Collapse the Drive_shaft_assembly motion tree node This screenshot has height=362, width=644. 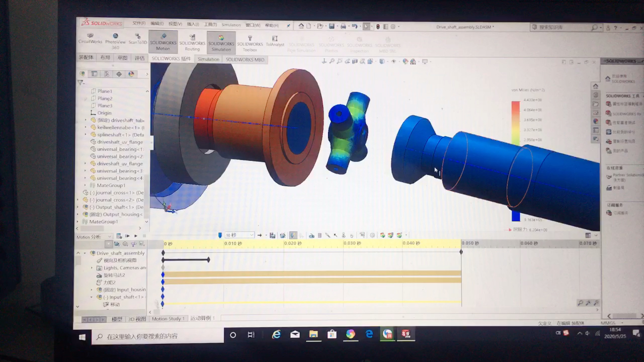pos(85,253)
